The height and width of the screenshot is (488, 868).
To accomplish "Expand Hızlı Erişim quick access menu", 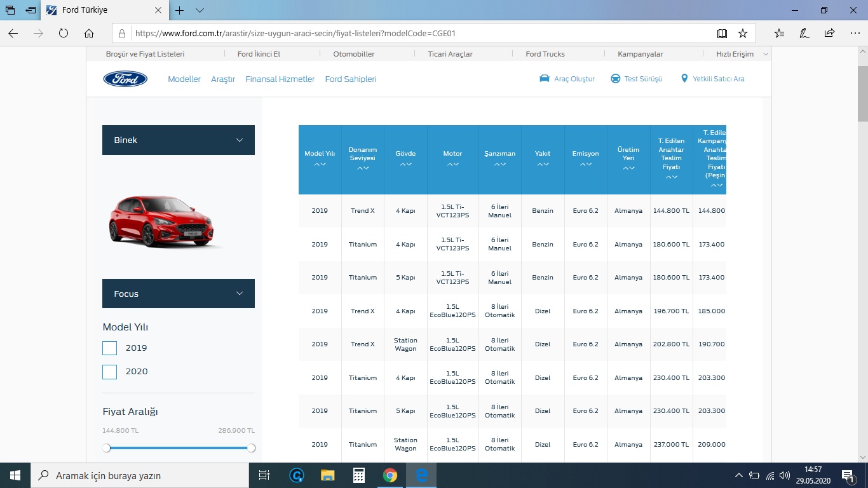I will click(742, 54).
